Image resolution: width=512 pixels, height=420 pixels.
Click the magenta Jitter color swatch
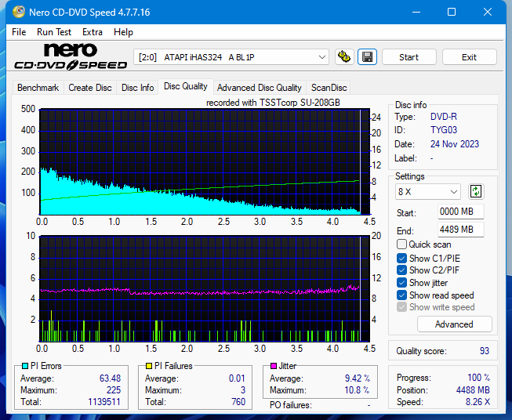point(274,366)
